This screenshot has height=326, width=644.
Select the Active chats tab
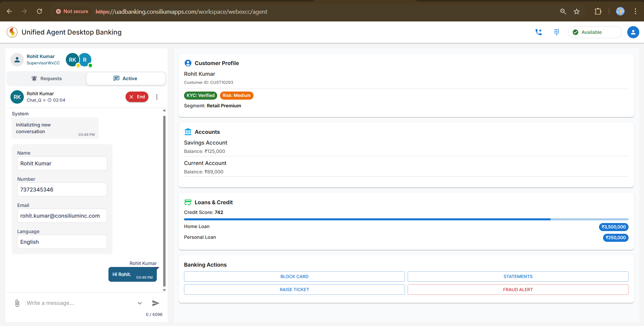(x=126, y=78)
